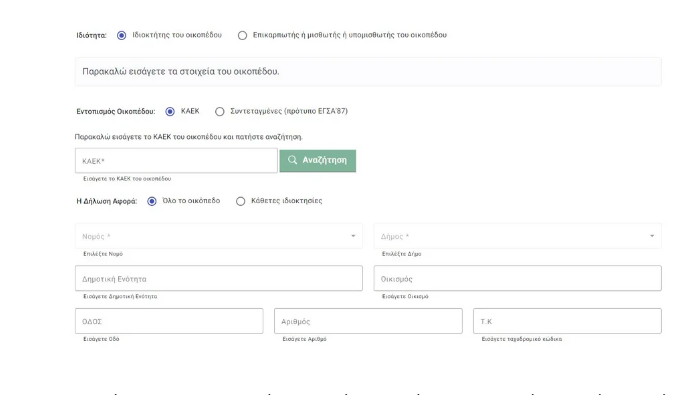686x395 pixels.
Task: Click the Αναζήτηση search button
Action: tap(318, 161)
